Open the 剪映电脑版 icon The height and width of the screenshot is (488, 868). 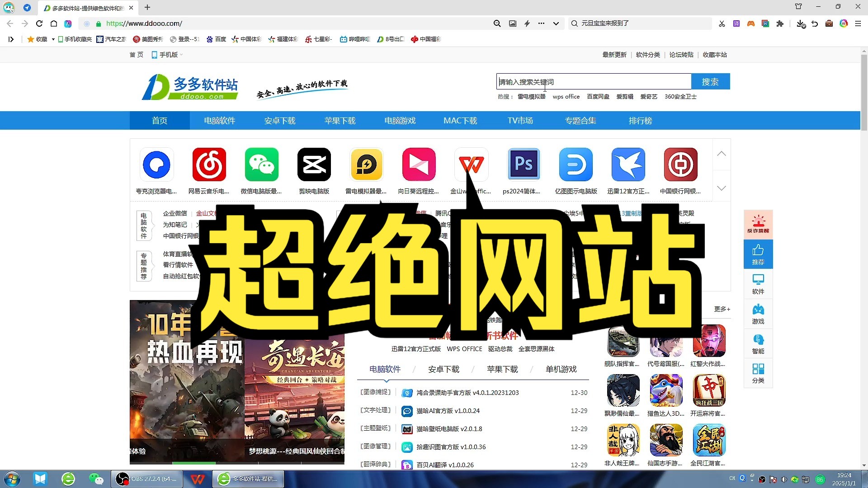point(314,164)
